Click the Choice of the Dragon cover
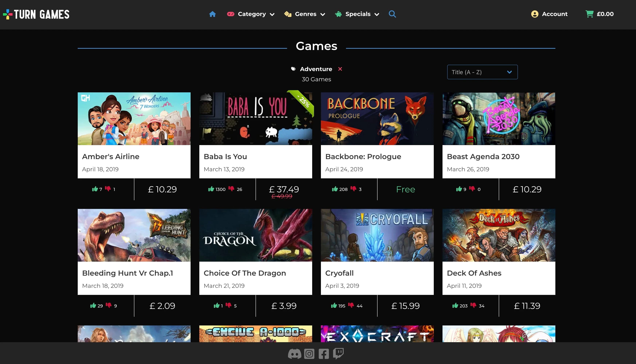 (x=256, y=235)
